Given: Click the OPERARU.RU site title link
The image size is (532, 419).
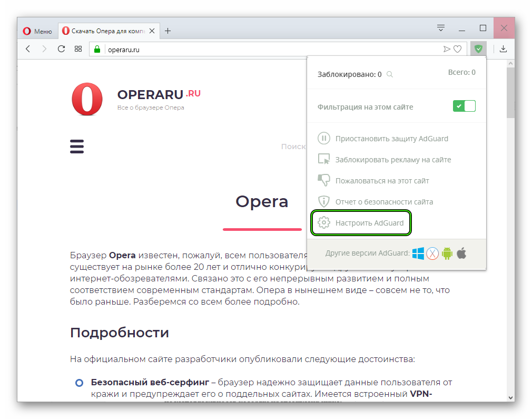Looking at the screenshot, I should click(x=159, y=94).
